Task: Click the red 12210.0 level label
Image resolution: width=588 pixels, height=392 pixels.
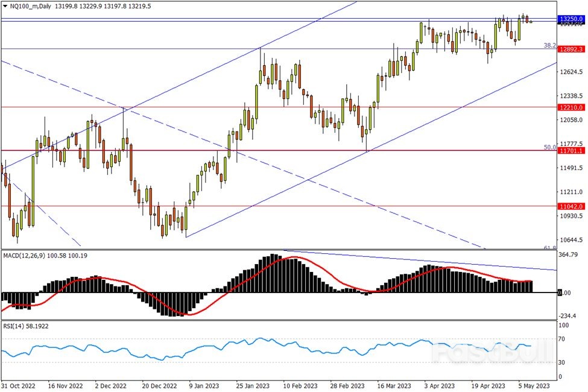Action: click(571, 107)
